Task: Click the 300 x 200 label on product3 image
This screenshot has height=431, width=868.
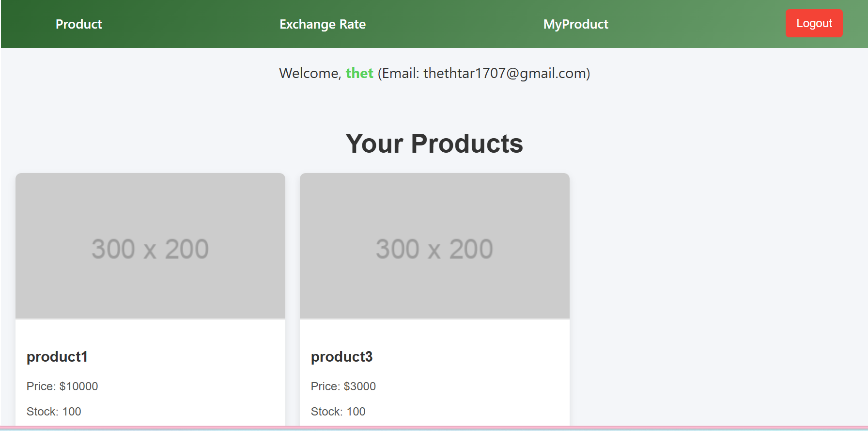Action: click(434, 249)
